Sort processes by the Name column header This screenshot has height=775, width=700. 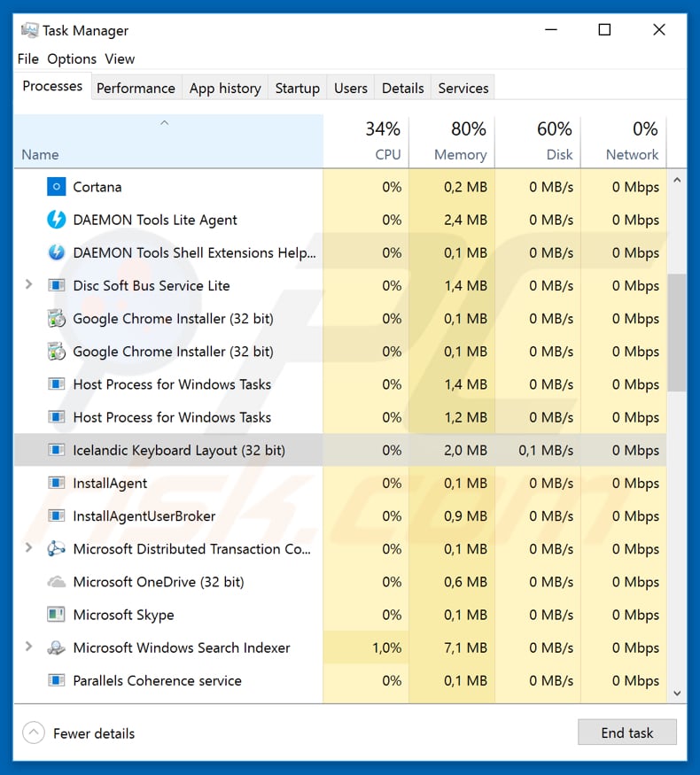coord(168,142)
